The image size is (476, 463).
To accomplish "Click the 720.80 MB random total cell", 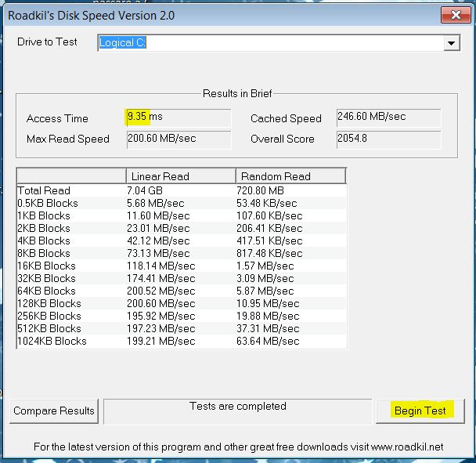I will pyautogui.click(x=260, y=190).
